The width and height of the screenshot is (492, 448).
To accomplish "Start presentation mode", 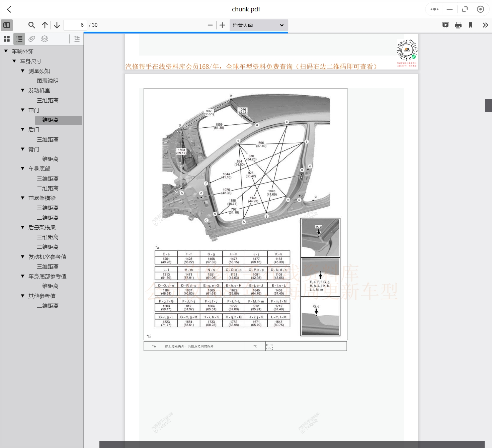I will click(445, 25).
